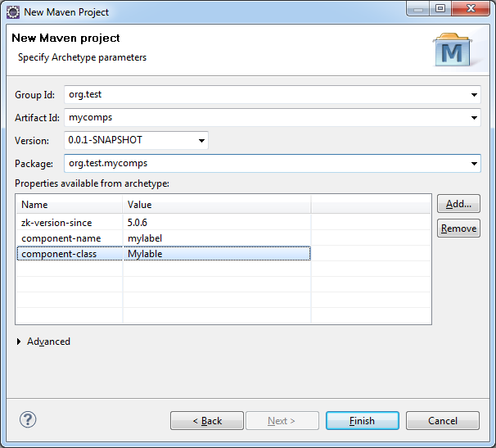496x448 pixels.
Task: Minimize the New Maven Project window
Action: pos(418,8)
